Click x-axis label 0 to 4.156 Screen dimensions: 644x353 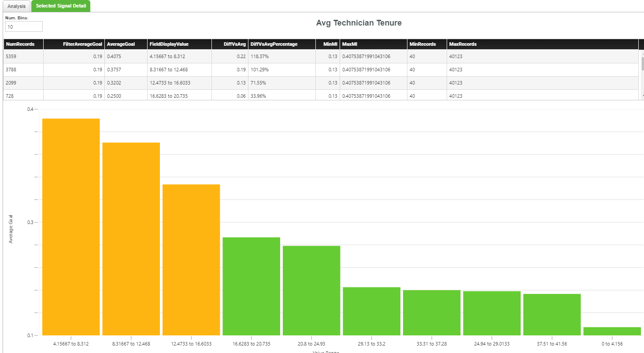click(x=612, y=344)
